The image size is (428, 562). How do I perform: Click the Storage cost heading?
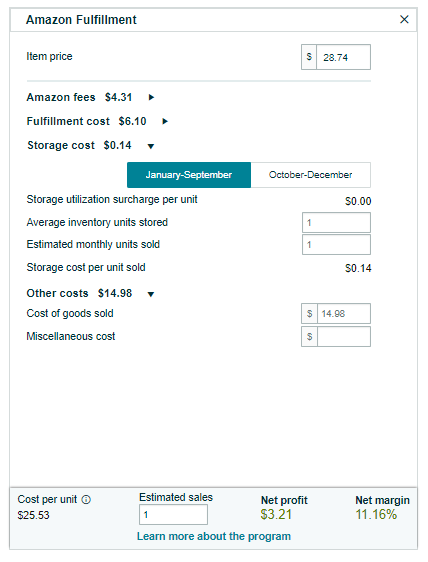point(61,145)
